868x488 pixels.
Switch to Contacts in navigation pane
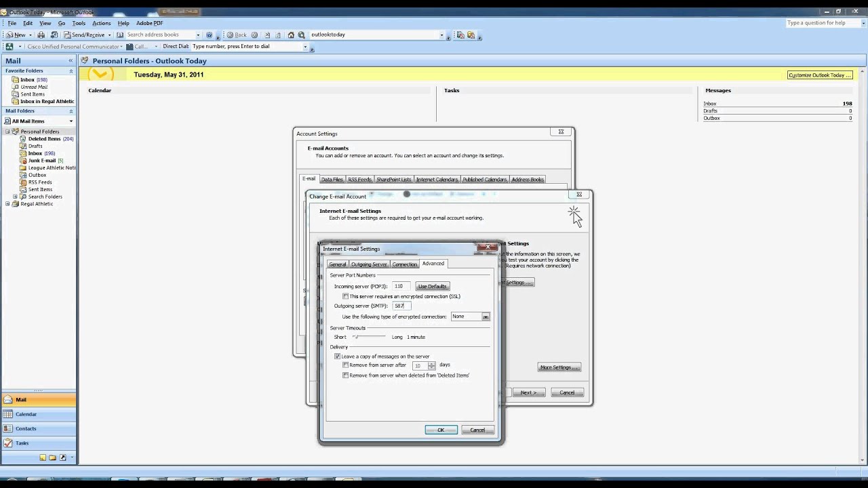point(38,428)
